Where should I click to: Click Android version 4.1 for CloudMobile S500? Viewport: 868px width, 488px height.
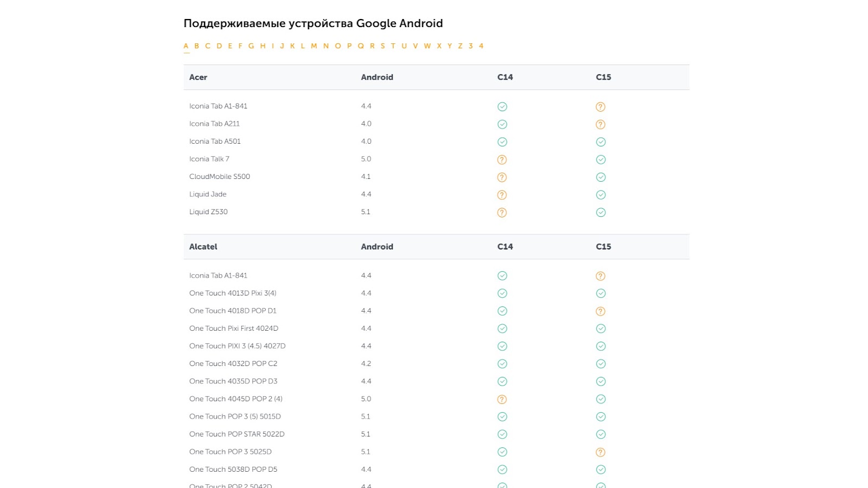366,177
